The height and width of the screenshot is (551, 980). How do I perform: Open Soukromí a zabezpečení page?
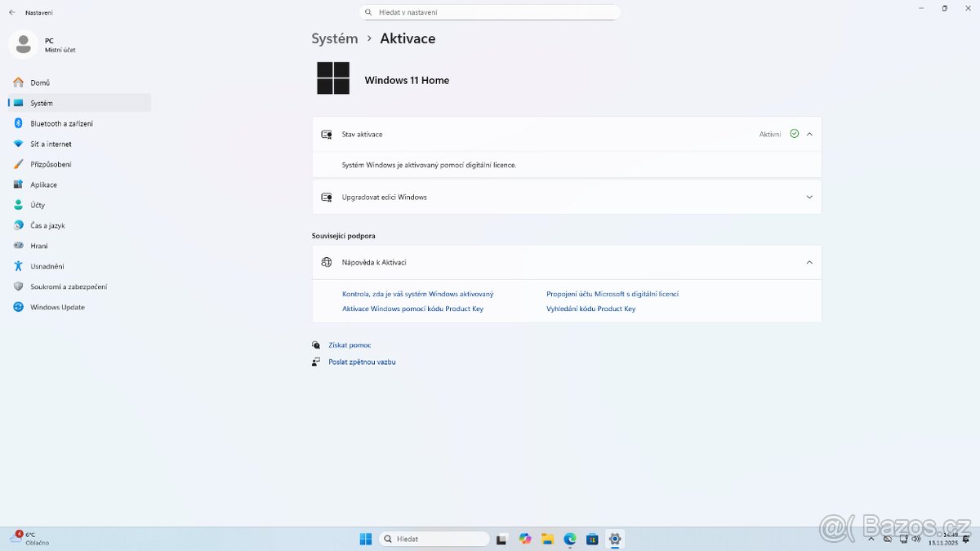point(69,287)
